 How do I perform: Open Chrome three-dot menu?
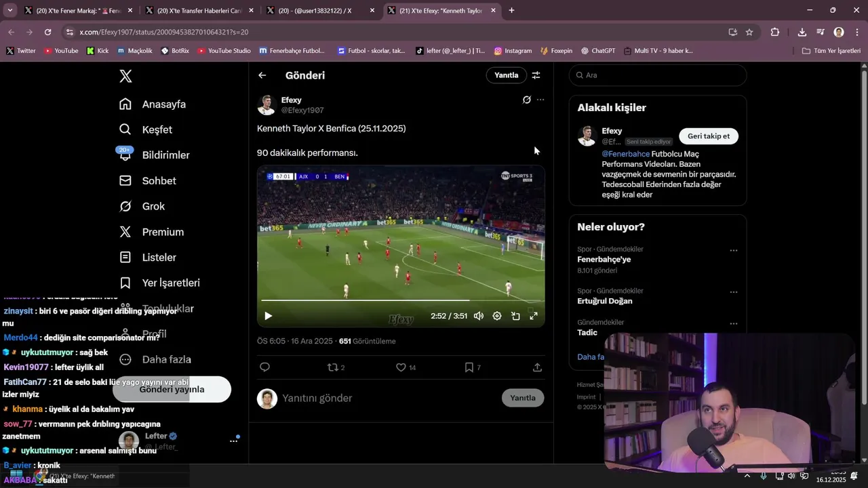tap(858, 32)
